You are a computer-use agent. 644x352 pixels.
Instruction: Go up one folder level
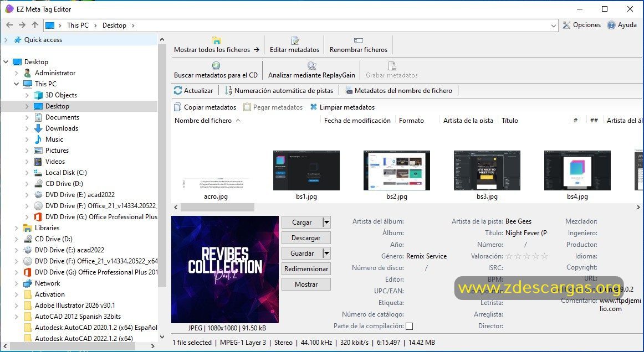(35, 25)
